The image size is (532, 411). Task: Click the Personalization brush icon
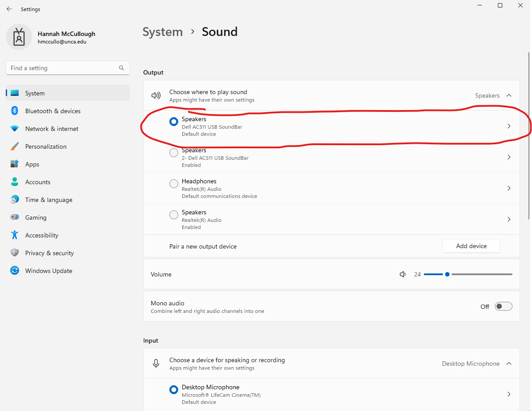[x=14, y=146]
